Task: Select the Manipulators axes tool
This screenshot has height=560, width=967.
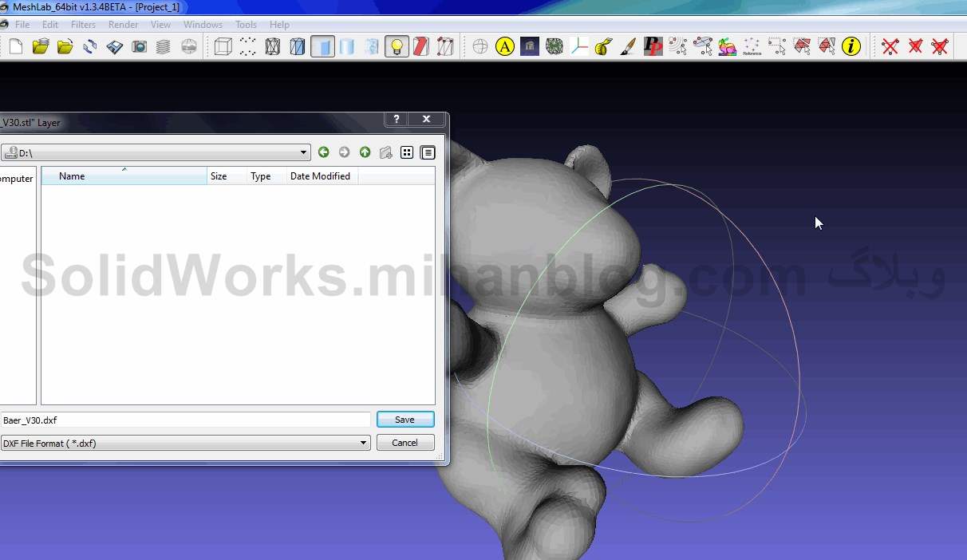Action: (x=579, y=47)
